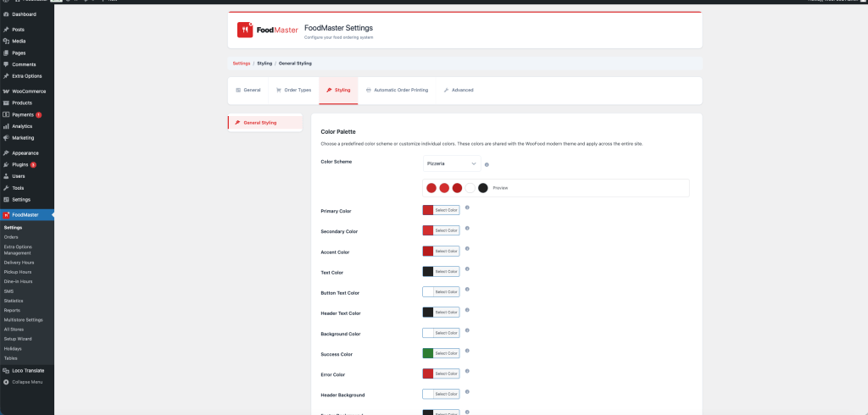Click the Pages icon in sidebar
The image size is (868, 415).
(6, 53)
